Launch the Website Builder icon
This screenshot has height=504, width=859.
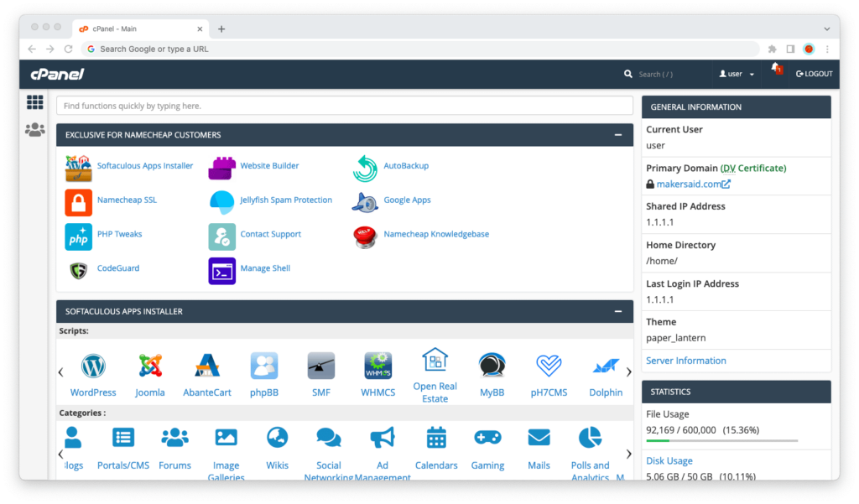tap(221, 169)
